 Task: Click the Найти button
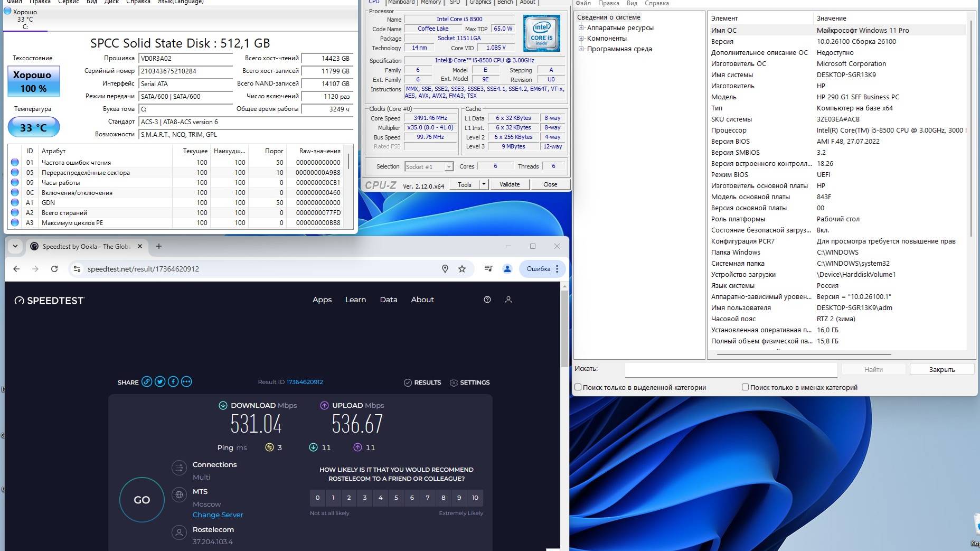[873, 369]
